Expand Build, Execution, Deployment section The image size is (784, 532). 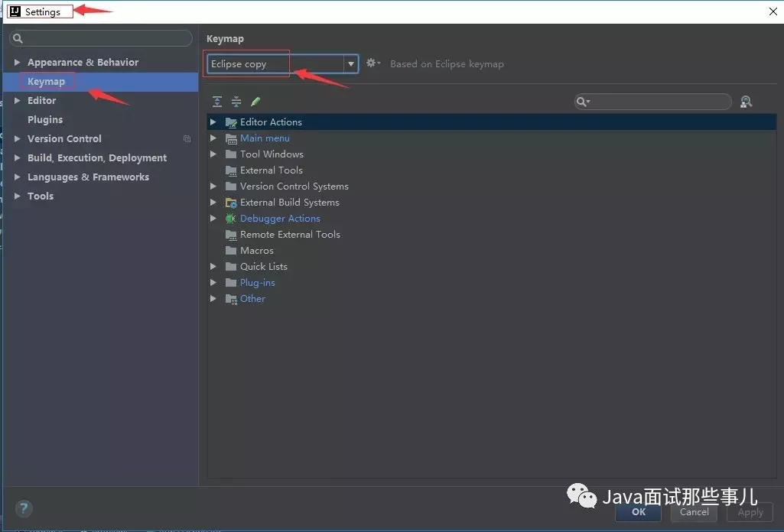pos(17,157)
